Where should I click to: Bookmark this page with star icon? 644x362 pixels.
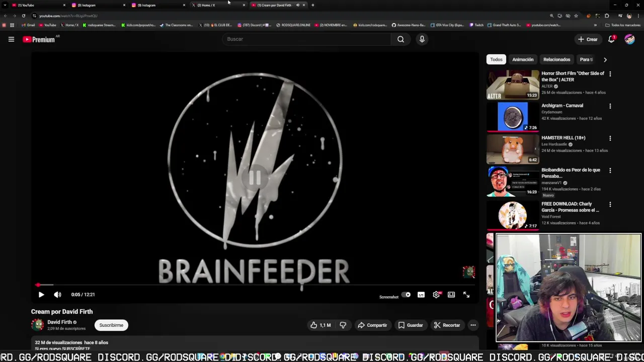576,16
